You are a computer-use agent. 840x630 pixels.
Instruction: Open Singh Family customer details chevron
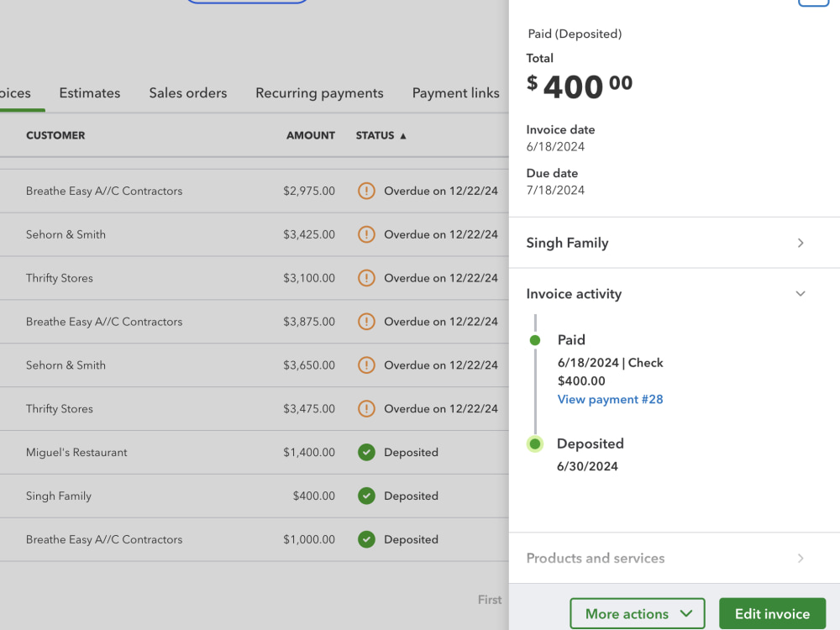[801, 244]
